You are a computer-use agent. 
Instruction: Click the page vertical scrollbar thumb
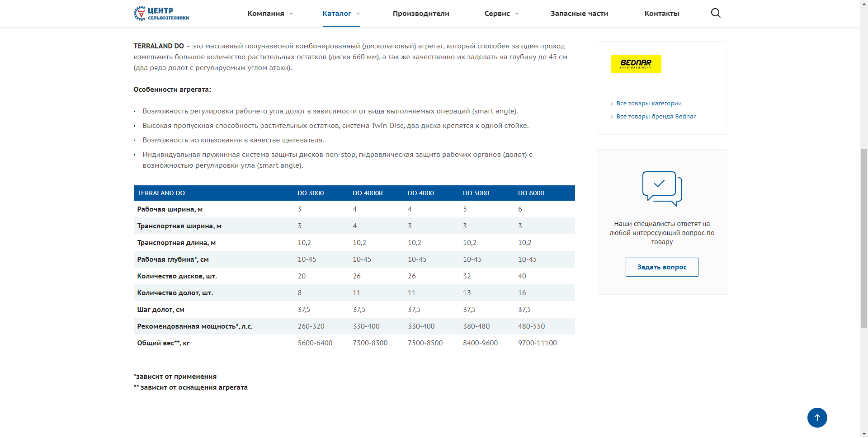point(864,238)
